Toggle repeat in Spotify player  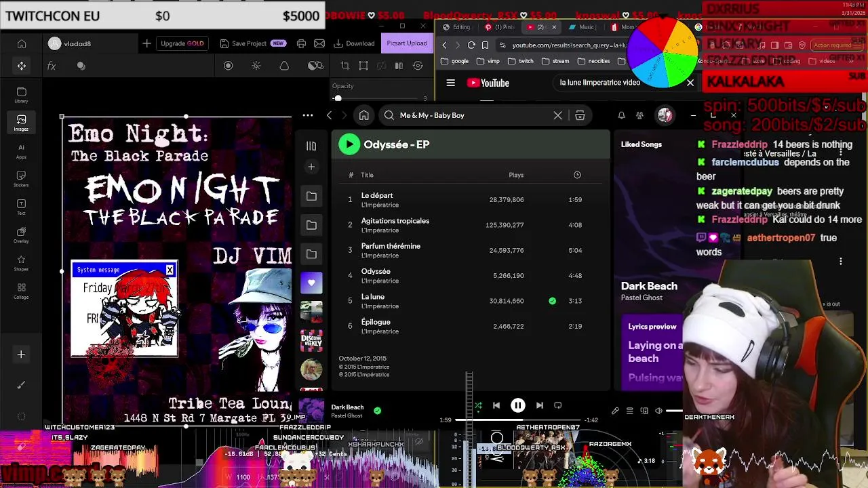(x=557, y=405)
